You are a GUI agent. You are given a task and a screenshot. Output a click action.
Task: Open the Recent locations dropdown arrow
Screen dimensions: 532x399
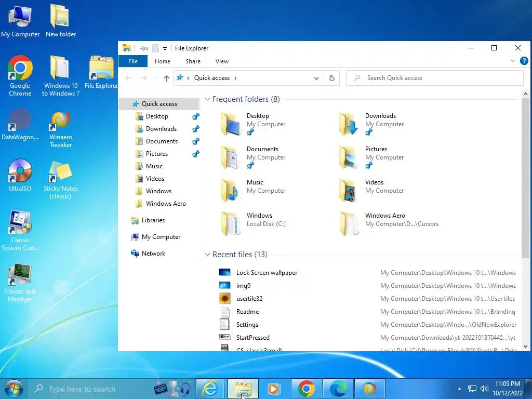[156, 78]
